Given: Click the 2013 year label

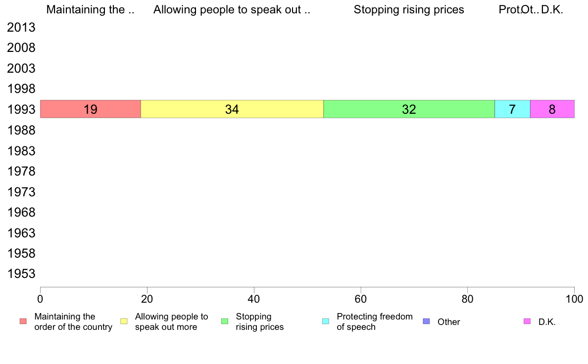Looking at the screenshot, I should 21,27.
